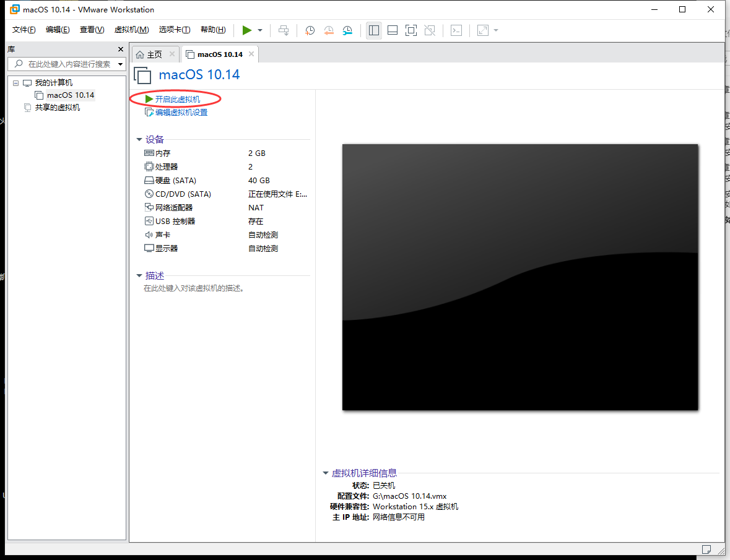
Task: Click the G:\macOS 10.14.vmx config path
Action: 410,496
